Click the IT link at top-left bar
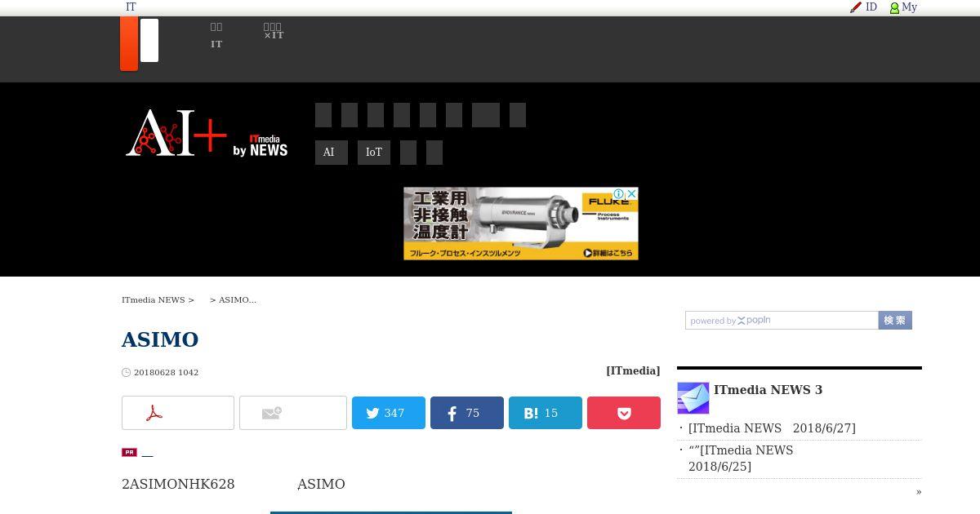The image size is (980, 514). [x=131, y=7]
